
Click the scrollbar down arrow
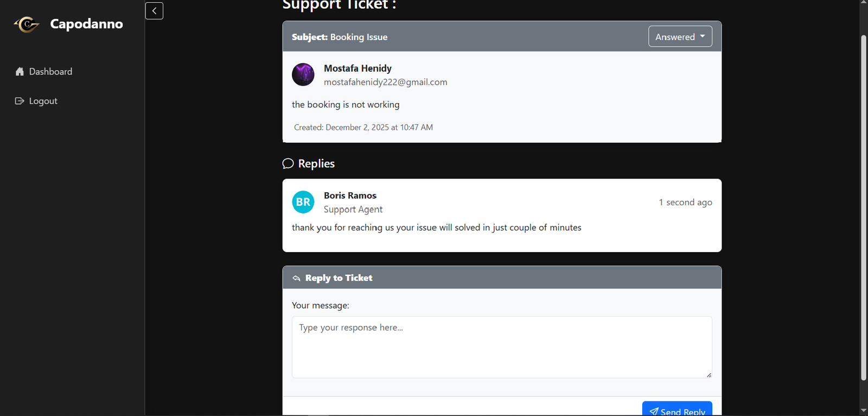point(864,411)
